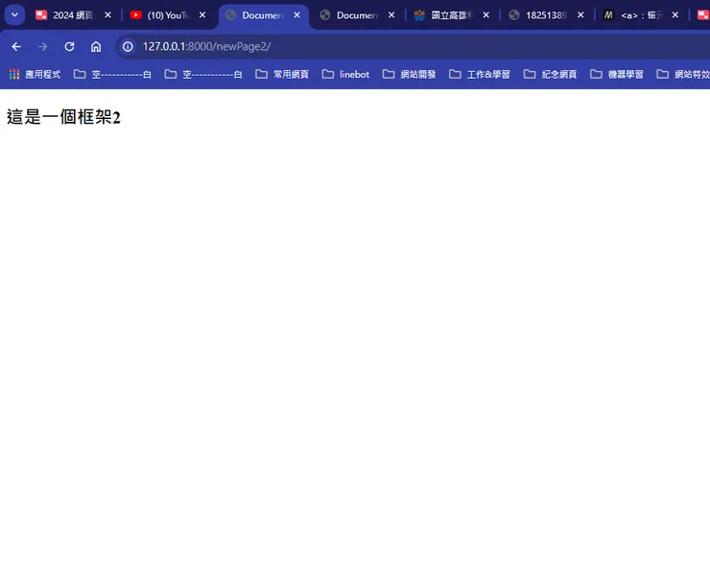This screenshot has width=710, height=588.
Task: Switch to the MDN <a> tab
Action: [x=640, y=15]
